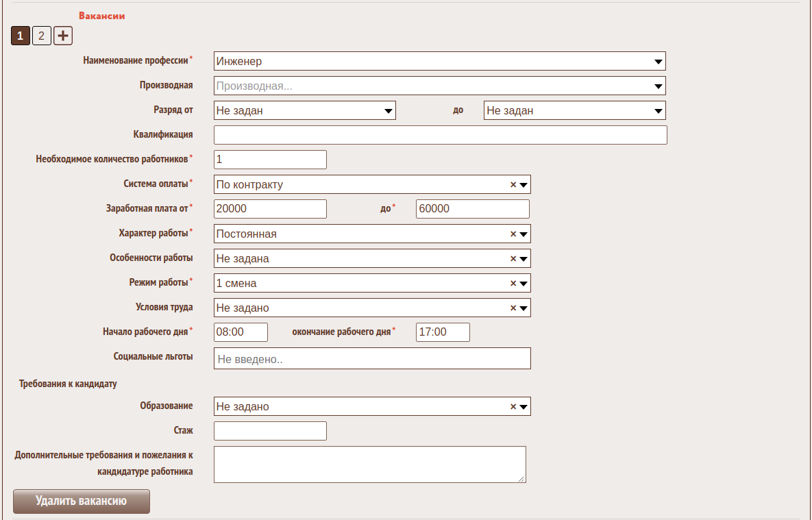Click the Квалификация text field

pos(440,135)
